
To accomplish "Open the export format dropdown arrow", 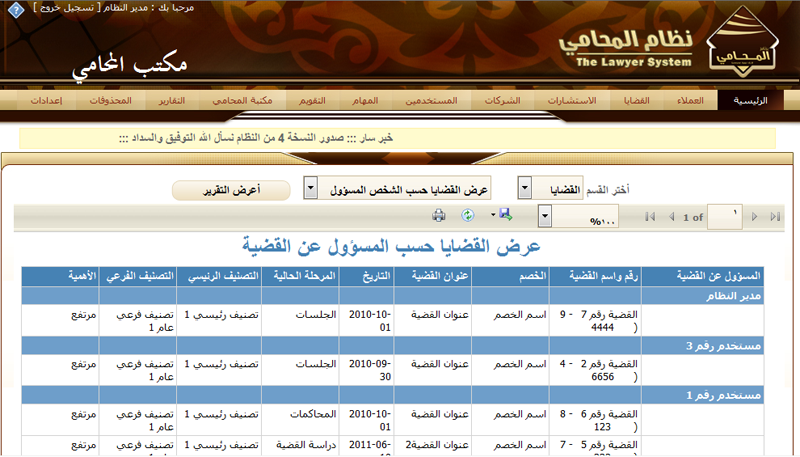I will (493, 215).
